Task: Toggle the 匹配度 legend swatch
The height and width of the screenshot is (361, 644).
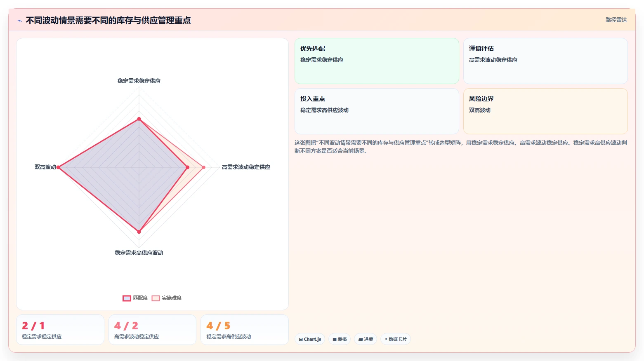Action: [127, 298]
